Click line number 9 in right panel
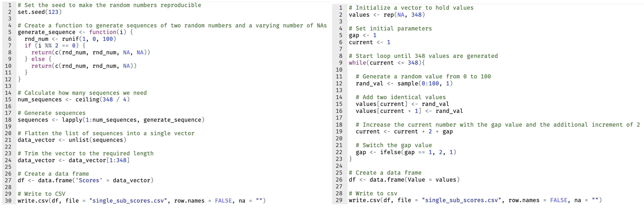The height and width of the screenshot is (208, 644). tap(340, 63)
